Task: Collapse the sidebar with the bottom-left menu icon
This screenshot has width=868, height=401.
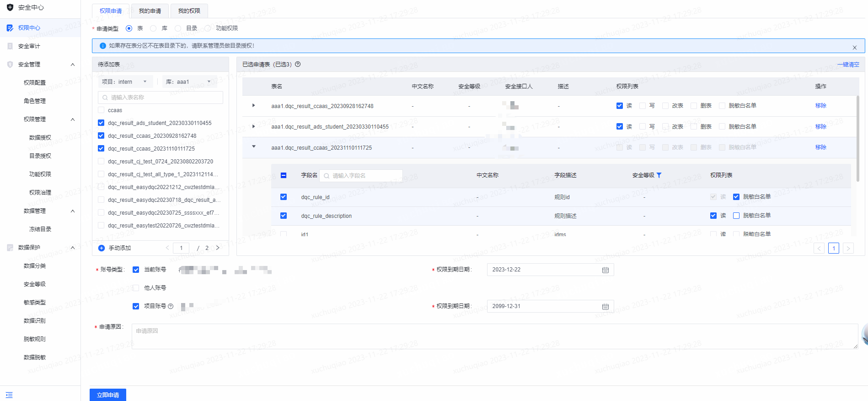Action: (9, 395)
